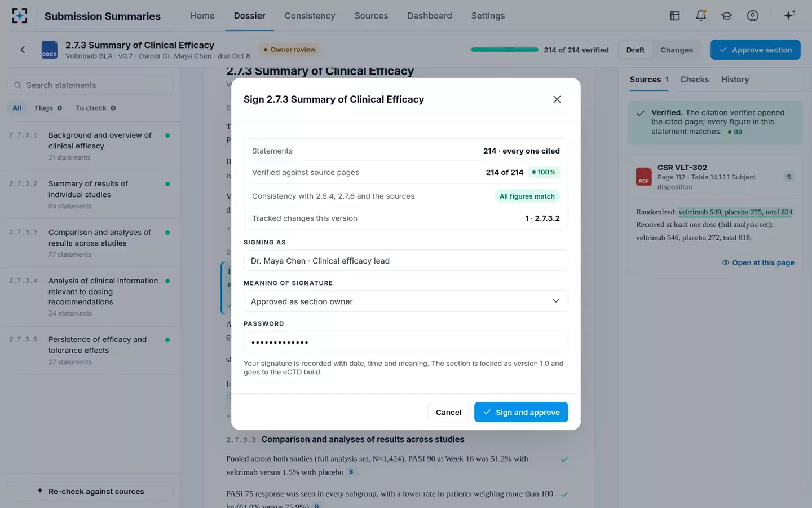Click the password field
The width and height of the screenshot is (812, 508).
pyautogui.click(x=405, y=342)
